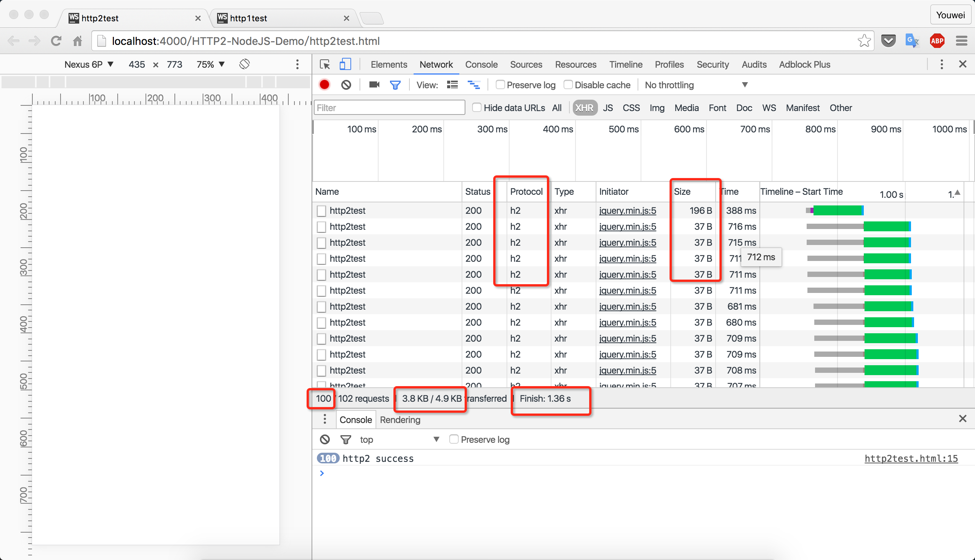Open the Nexus 6P device dropdown
975x560 pixels.
click(88, 64)
